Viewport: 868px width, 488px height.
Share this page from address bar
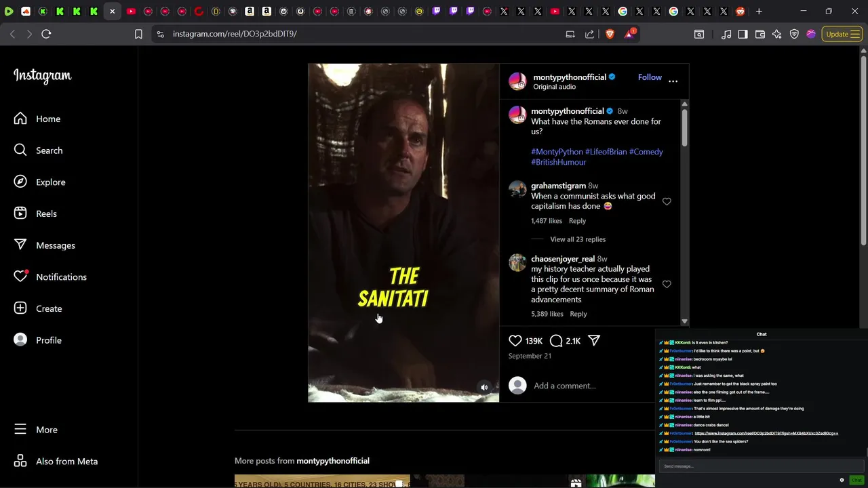coord(589,34)
